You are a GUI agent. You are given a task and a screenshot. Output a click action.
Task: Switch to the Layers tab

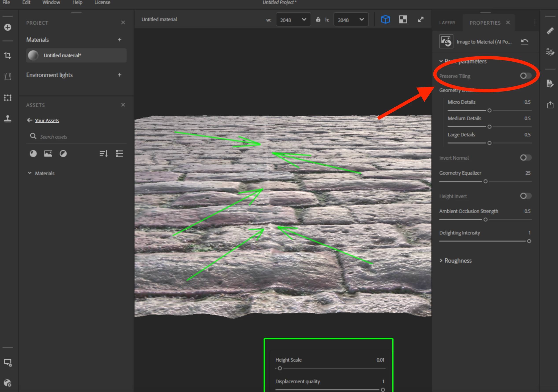(x=447, y=23)
